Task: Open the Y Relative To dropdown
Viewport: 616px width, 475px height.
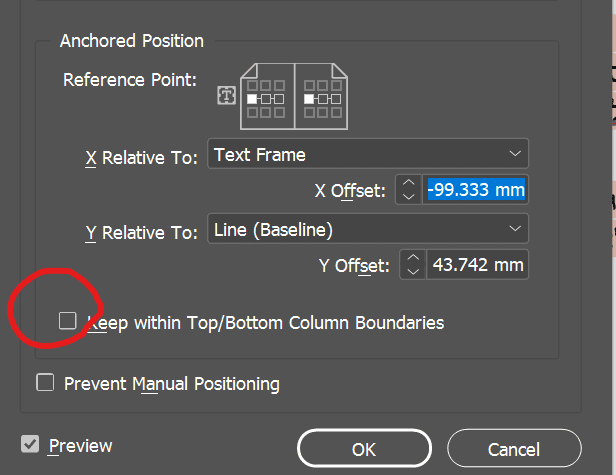Action: click(367, 229)
